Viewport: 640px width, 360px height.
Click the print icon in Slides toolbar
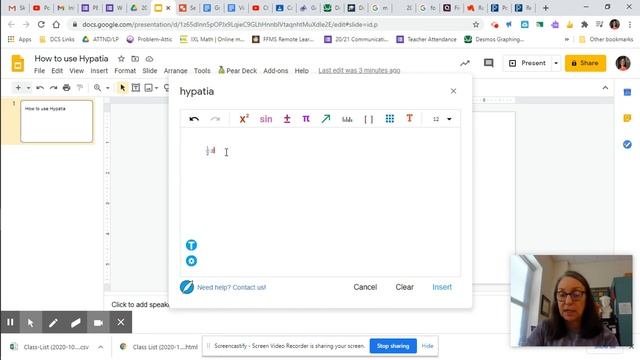(67, 88)
